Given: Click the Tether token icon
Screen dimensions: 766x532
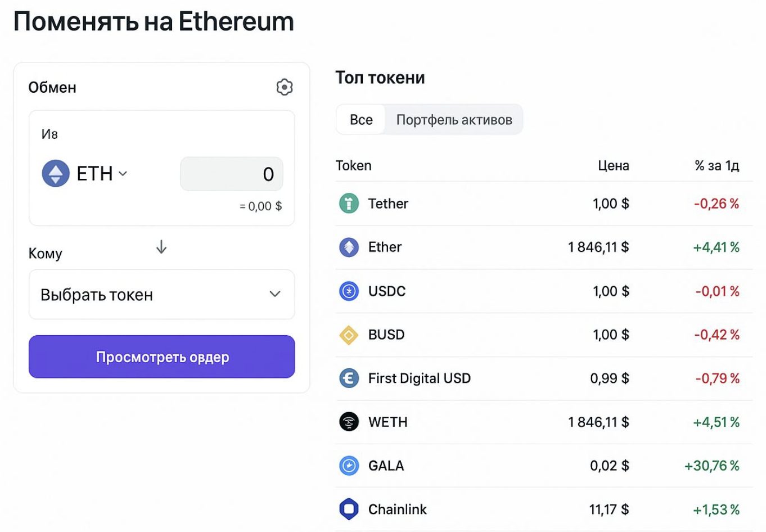Looking at the screenshot, I should pos(349,204).
